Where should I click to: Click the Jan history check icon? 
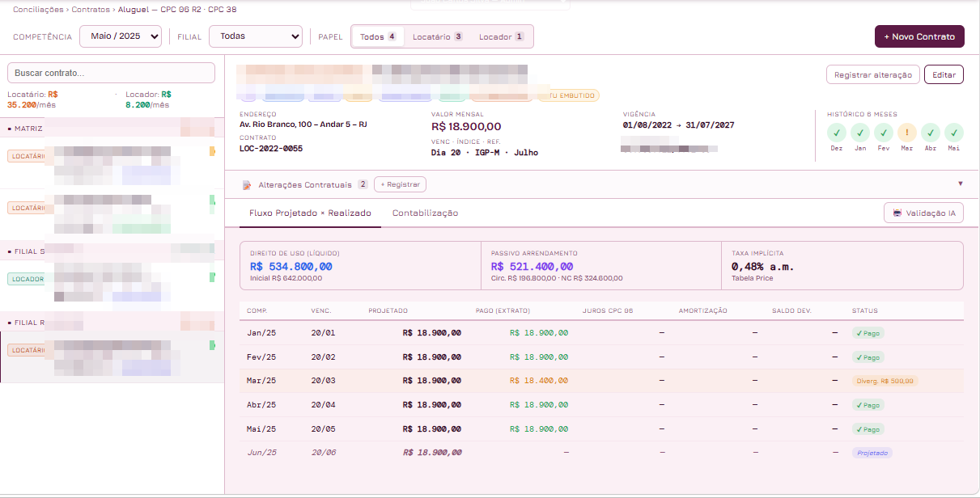pos(860,133)
